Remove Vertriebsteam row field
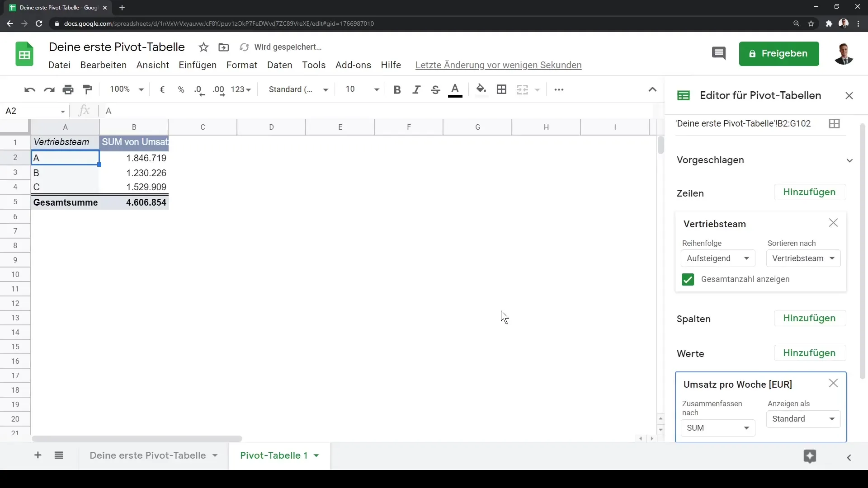868x488 pixels. 833,223
